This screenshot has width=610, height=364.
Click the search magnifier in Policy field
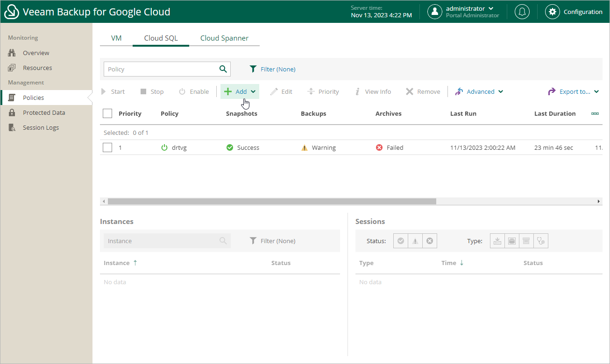[223, 69]
